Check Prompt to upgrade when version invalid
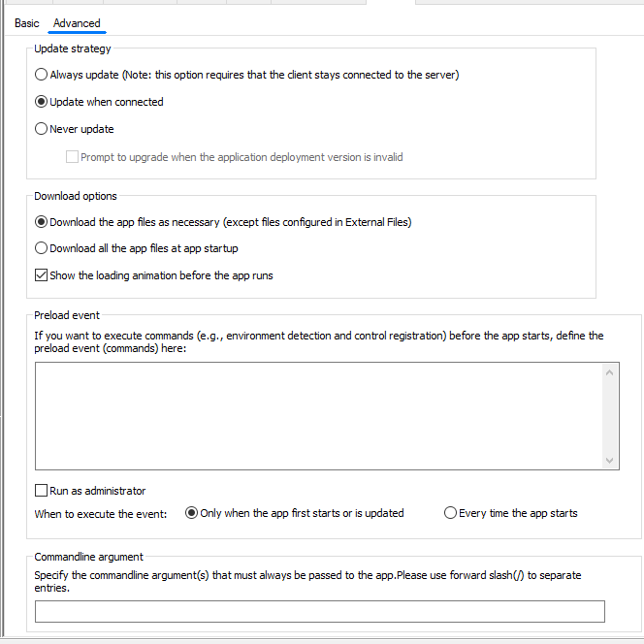The height and width of the screenshot is (644, 644). [72, 157]
